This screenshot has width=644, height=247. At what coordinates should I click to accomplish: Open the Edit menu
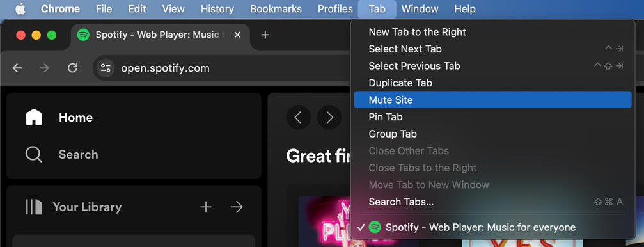(x=137, y=8)
